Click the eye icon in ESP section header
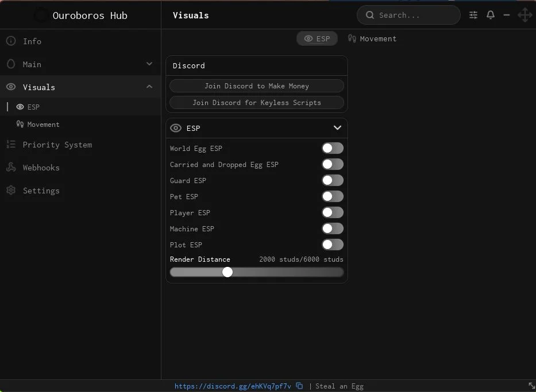Screen dimensions: 536x392 176,128
